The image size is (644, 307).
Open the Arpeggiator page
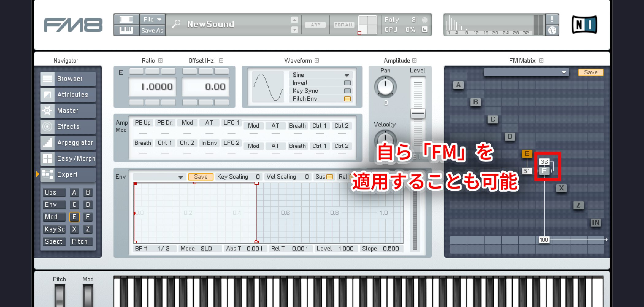68,142
